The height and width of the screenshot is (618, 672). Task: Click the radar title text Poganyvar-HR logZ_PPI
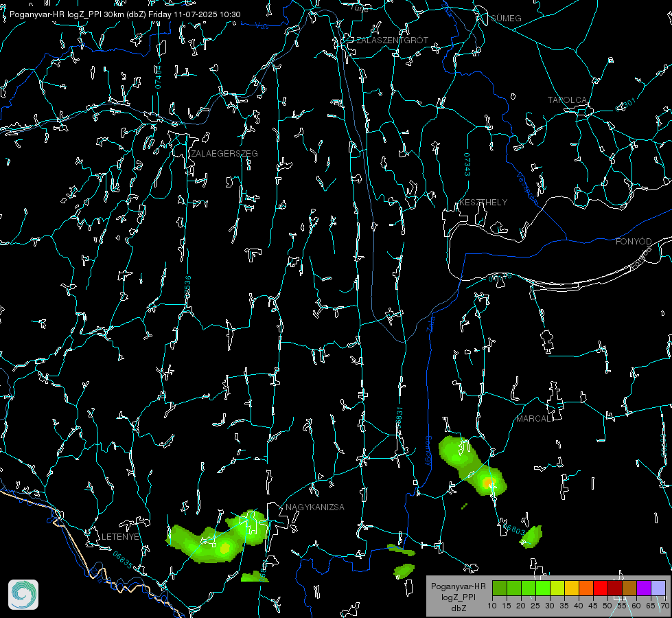(56, 14)
